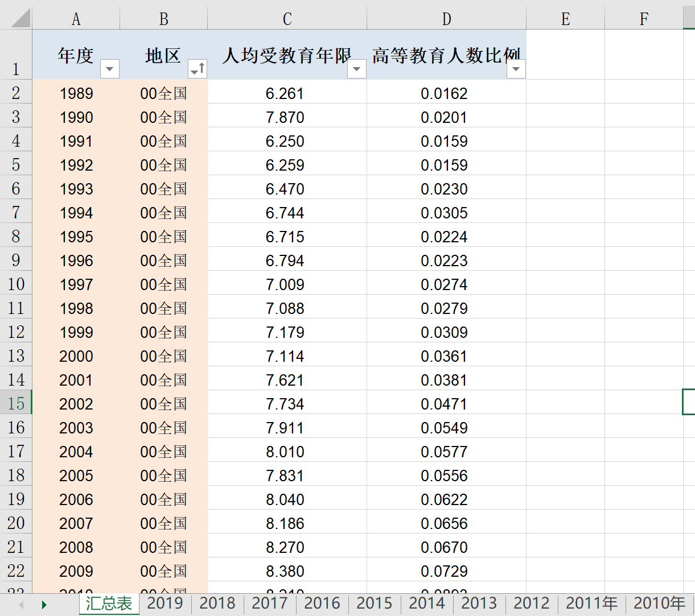Open the 高等教育人数比例 filter dropdown
This screenshot has height=616, width=695.
point(516,69)
